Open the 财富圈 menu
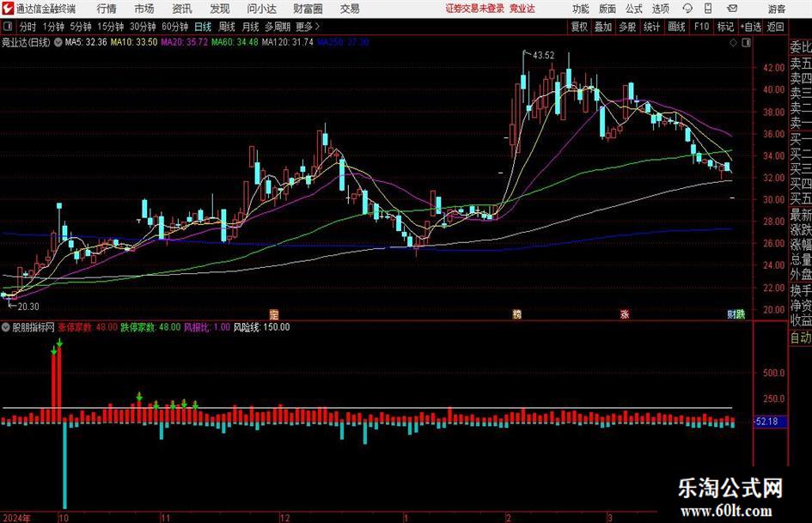Viewport: 812px width, 523px height. [308, 9]
